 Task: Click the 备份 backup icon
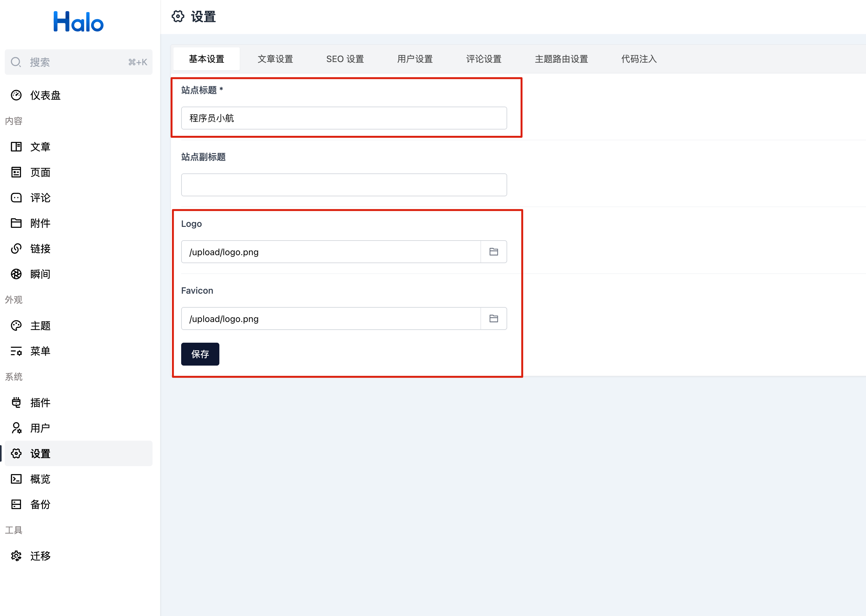point(16,505)
